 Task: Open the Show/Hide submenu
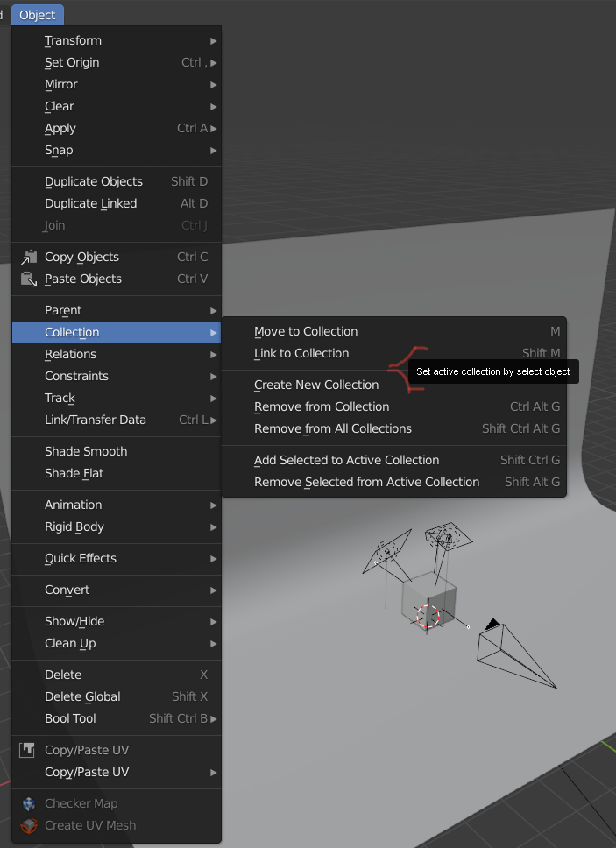117,621
